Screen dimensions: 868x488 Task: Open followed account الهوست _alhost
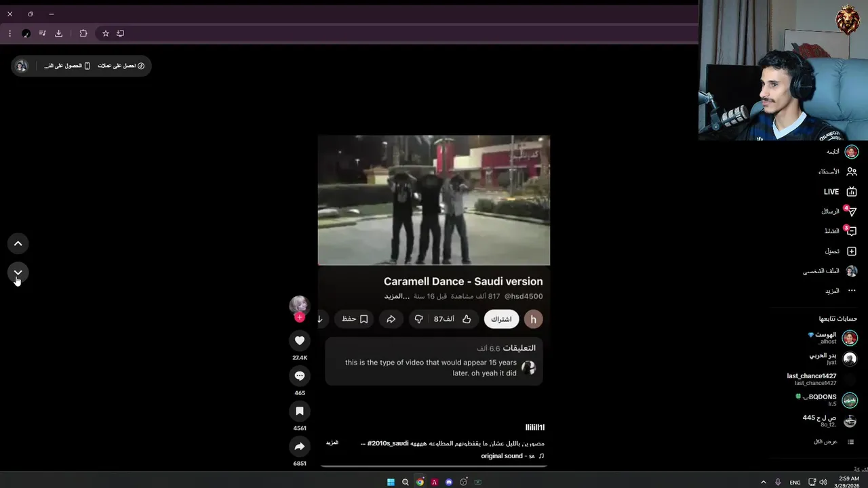tap(832, 338)
